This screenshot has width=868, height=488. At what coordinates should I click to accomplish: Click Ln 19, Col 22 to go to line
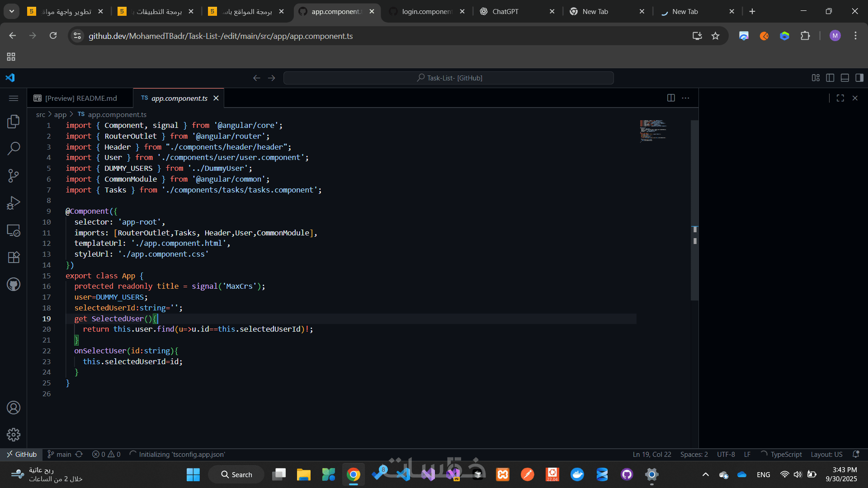click(x=652, y=454)
